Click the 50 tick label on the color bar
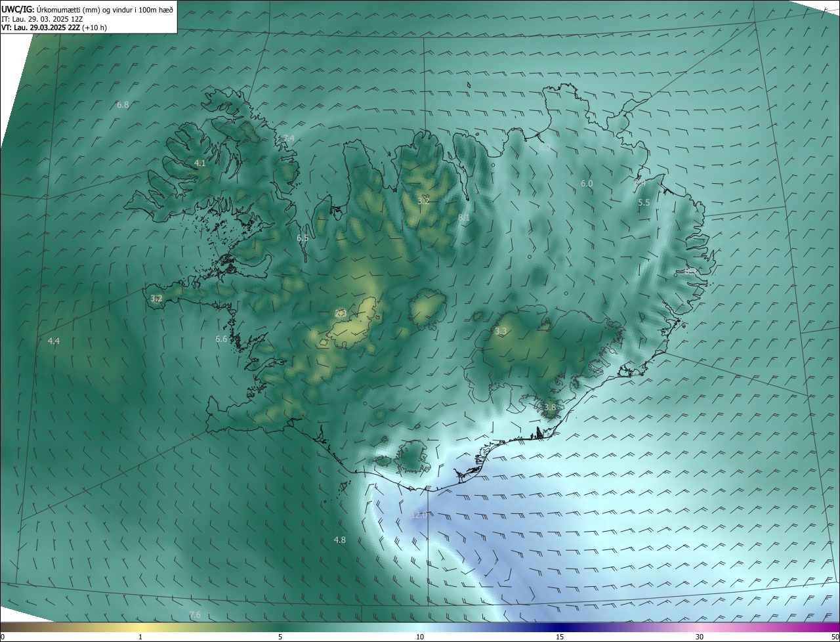Viewport: 840px width, 642px height. coord(835,637)
